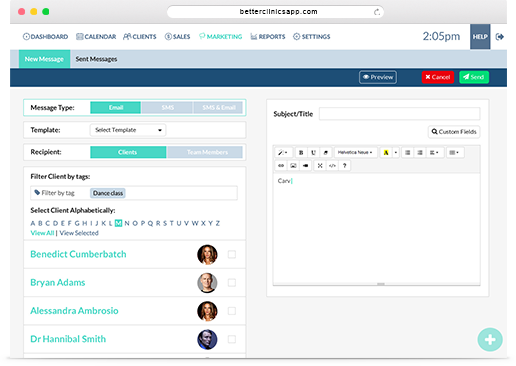Click the round plus floating button
This screenshot has height=366, width=516.
[490, 340]
